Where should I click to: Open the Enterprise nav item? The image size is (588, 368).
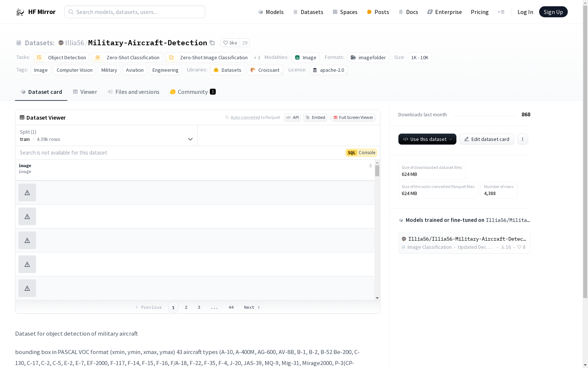[445, 12]
